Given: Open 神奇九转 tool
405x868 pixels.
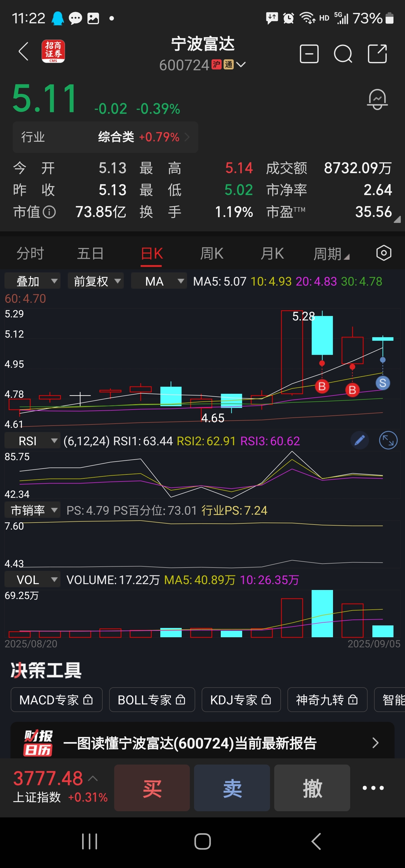Looking at the screenshot, I should (x=327, y=700).
